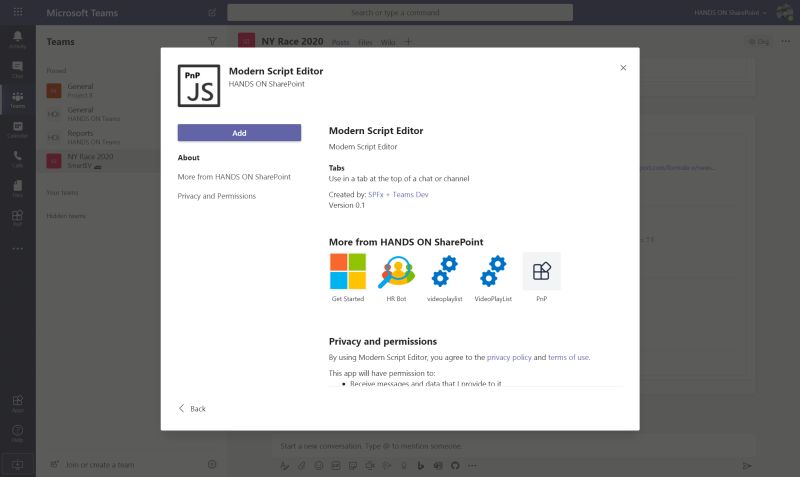
Task: Open the Get Started app icon
Action: coord(348,271)
